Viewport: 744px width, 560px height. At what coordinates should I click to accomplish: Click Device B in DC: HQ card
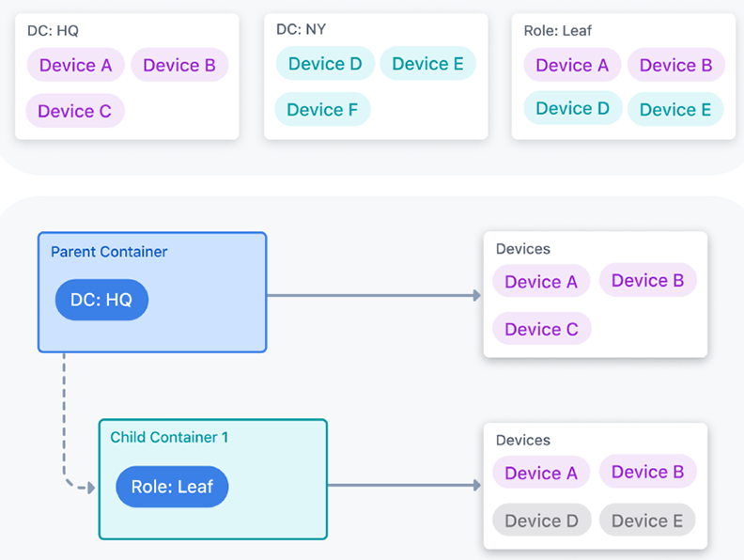click(179, 65)
